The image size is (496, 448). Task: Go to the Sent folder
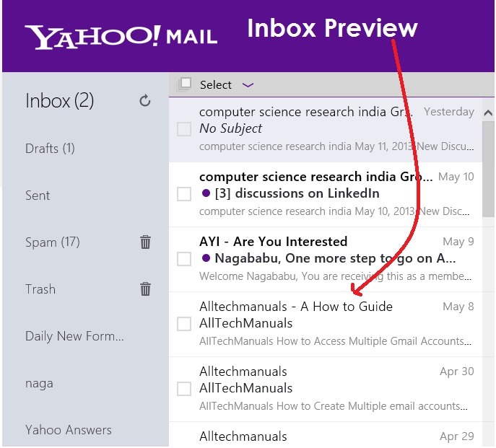pos(38,196)
